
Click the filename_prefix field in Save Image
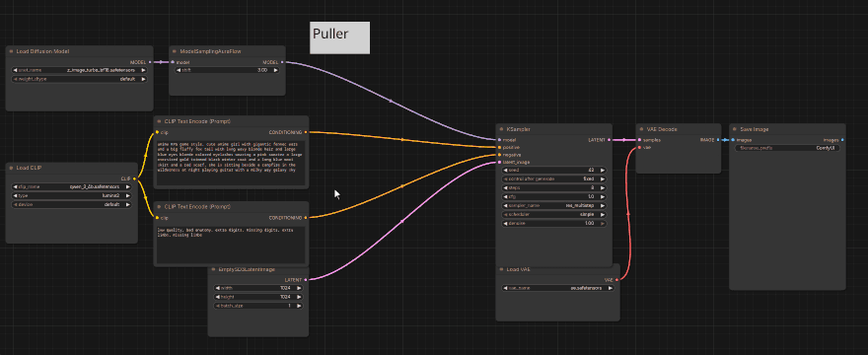point(787,148)
